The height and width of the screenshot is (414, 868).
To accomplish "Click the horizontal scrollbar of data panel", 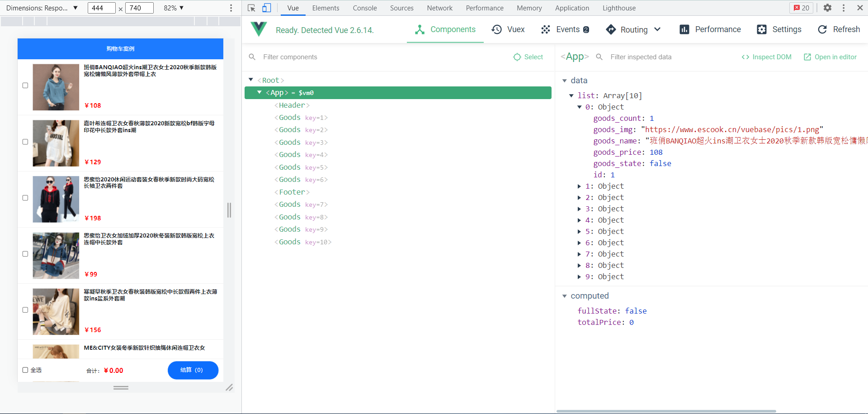I will pos(666,411).
